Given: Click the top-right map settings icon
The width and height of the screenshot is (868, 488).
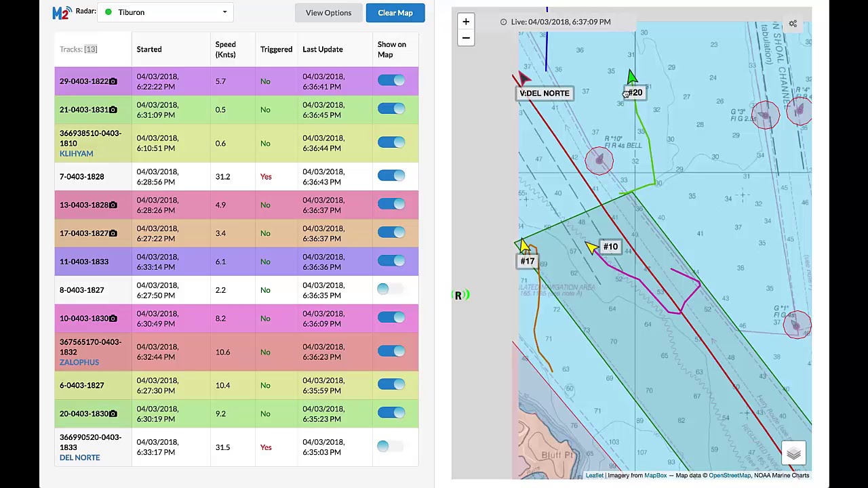Looking at the screenshot, I should 793,24.
